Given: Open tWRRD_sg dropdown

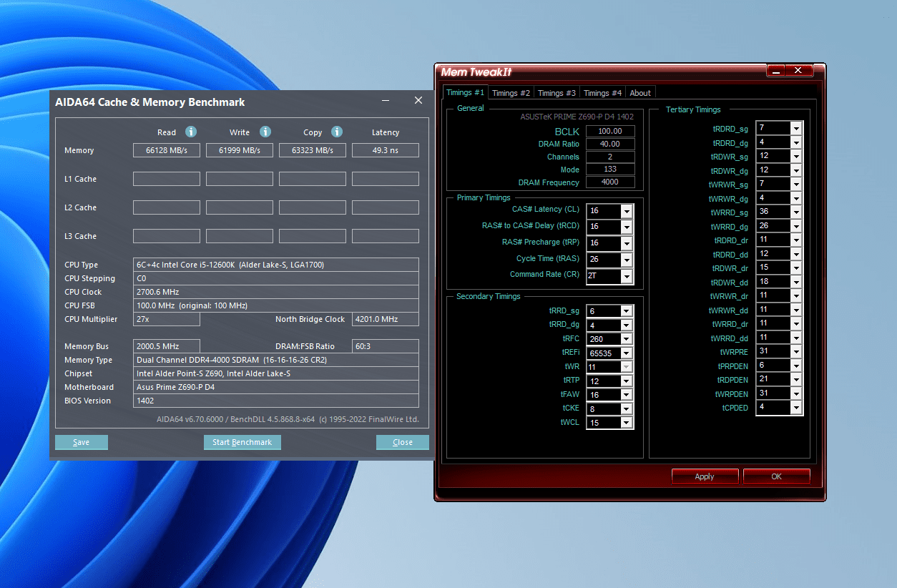Looking at the screenshot, I should tap(796, 212).
